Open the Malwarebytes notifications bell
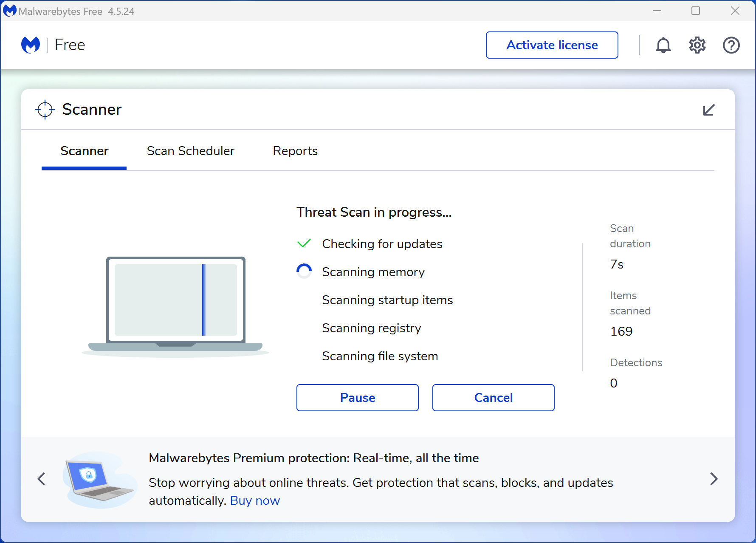756x543 pixels. coord(663,45)
